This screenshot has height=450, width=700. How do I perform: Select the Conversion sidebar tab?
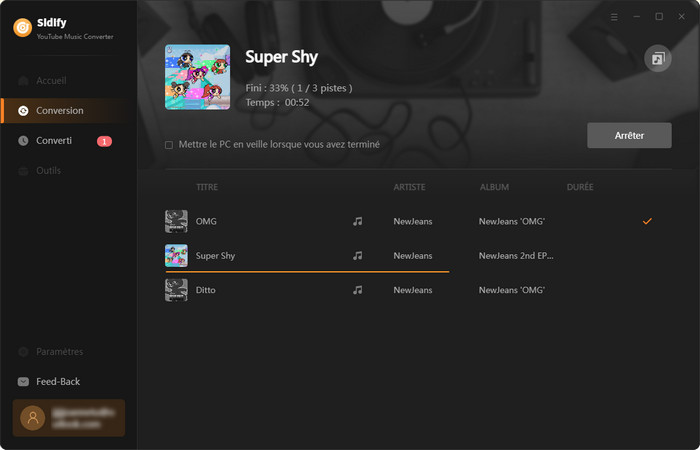point(59,110)
